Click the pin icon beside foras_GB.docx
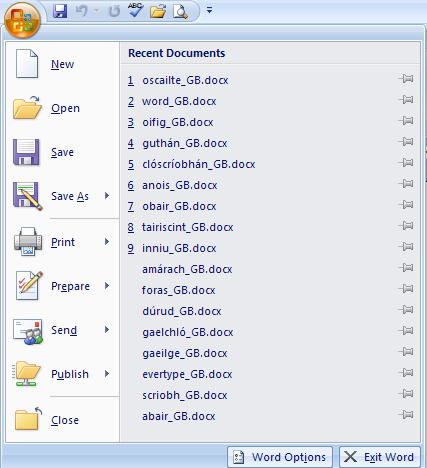 406,289
